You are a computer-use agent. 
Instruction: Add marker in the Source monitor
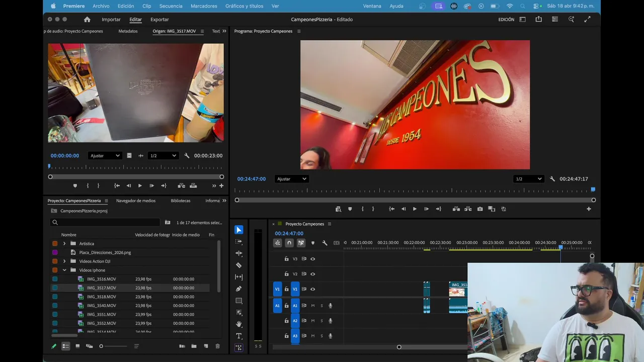point(75,186)
